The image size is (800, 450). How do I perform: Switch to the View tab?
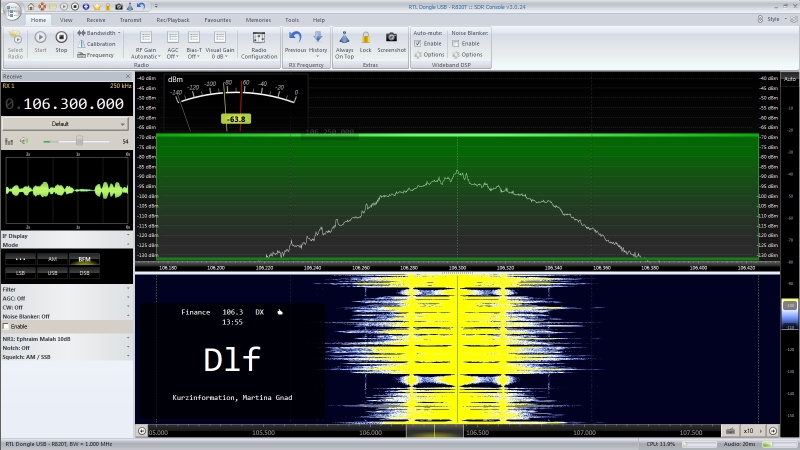pos(66,20)
